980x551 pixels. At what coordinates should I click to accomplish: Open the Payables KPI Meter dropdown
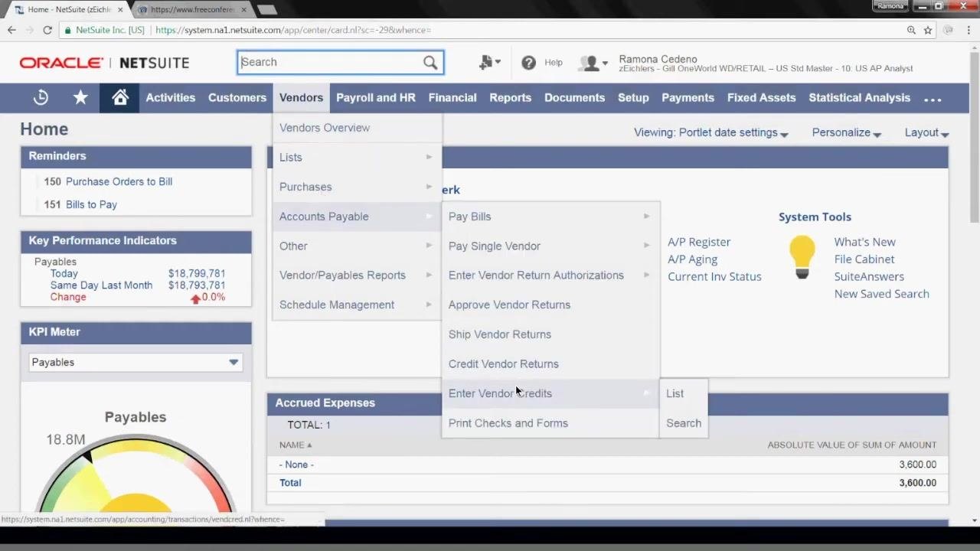coord(136,362)
